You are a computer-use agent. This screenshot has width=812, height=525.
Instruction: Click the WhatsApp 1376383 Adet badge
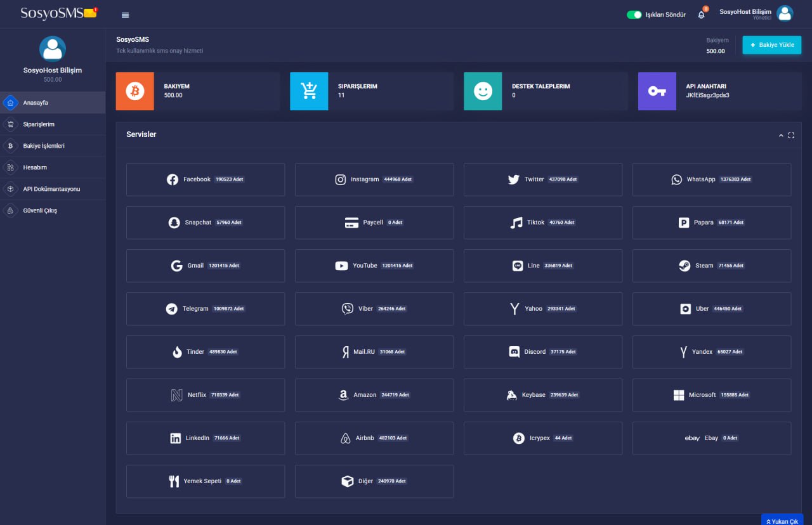coord(735,179)
